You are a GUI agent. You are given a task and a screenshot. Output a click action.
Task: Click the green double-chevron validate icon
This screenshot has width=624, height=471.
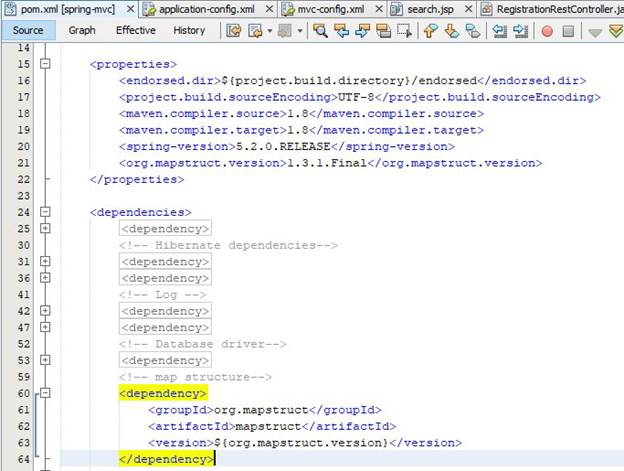[x=616, y=31]
